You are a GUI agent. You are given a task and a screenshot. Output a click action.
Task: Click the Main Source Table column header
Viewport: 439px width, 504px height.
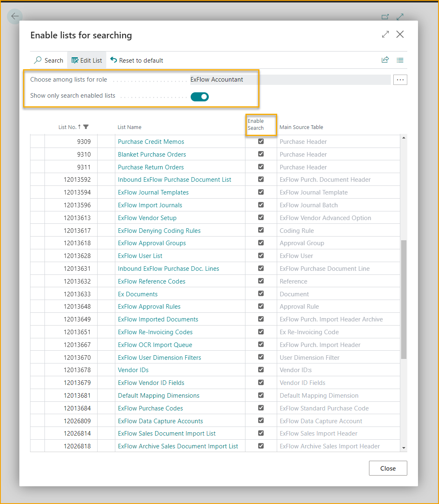(x=301, y=127)
